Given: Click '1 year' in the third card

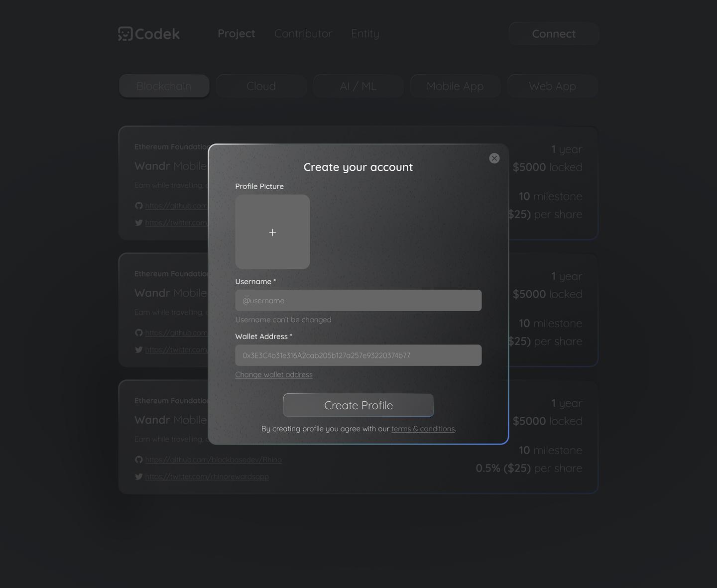Looking at the screenshot, I should point(567,403).
